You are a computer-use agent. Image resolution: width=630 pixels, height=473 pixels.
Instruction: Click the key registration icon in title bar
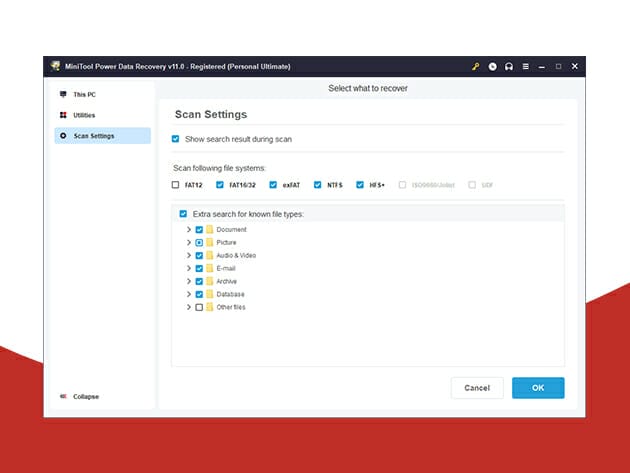click(476, 67)
